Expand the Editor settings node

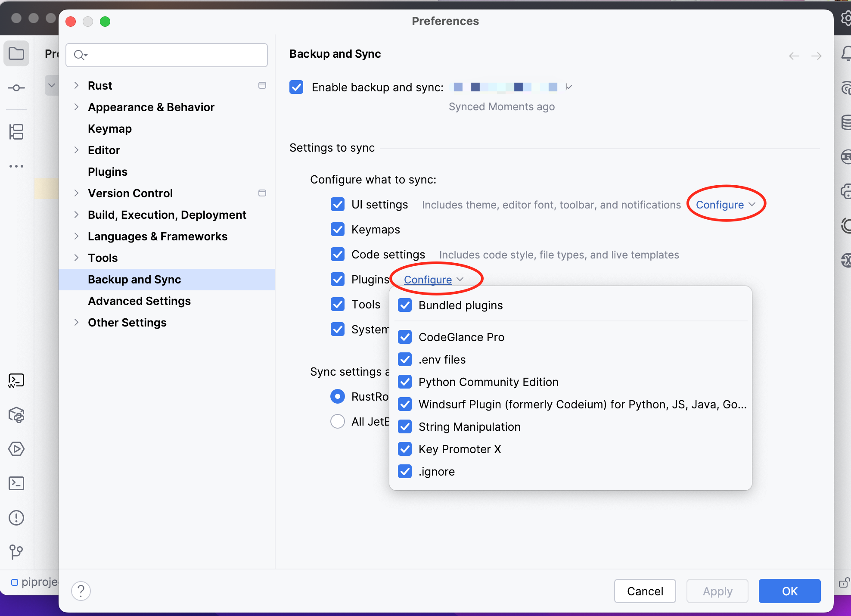[x=76, y=150]
